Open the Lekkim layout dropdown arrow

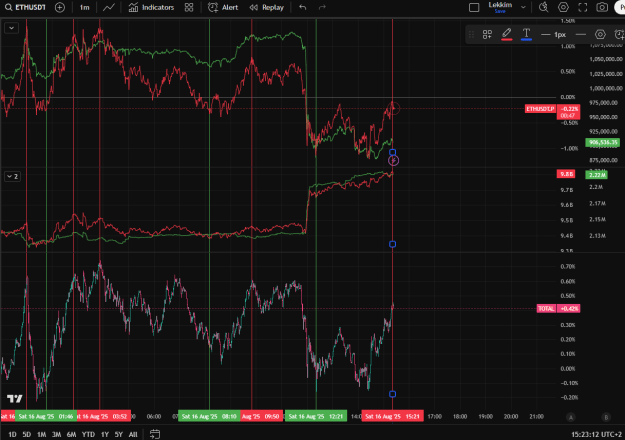click(x=523, y=7)
